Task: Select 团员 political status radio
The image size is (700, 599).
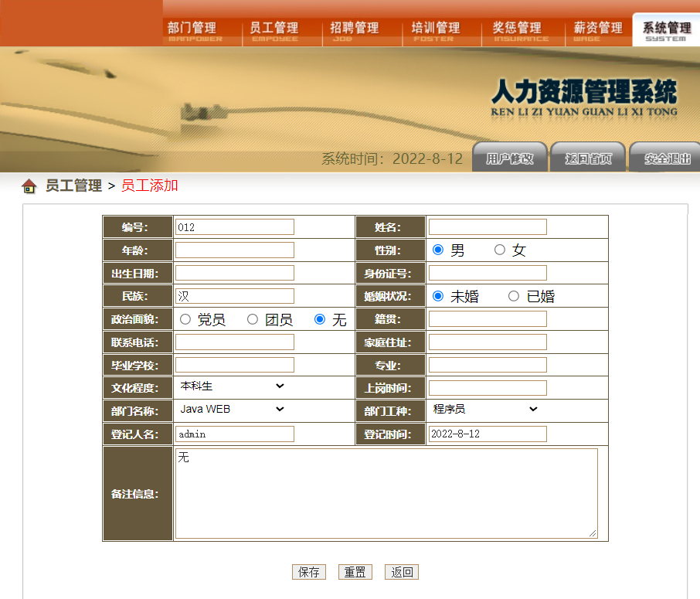Action: (x=253, y=319)
